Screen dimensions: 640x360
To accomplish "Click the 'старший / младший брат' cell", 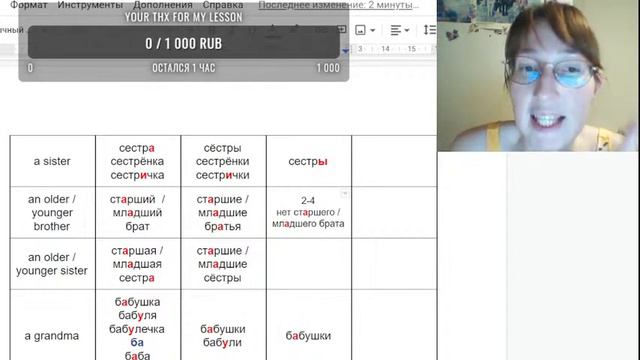I will click(x=138, y=213).
